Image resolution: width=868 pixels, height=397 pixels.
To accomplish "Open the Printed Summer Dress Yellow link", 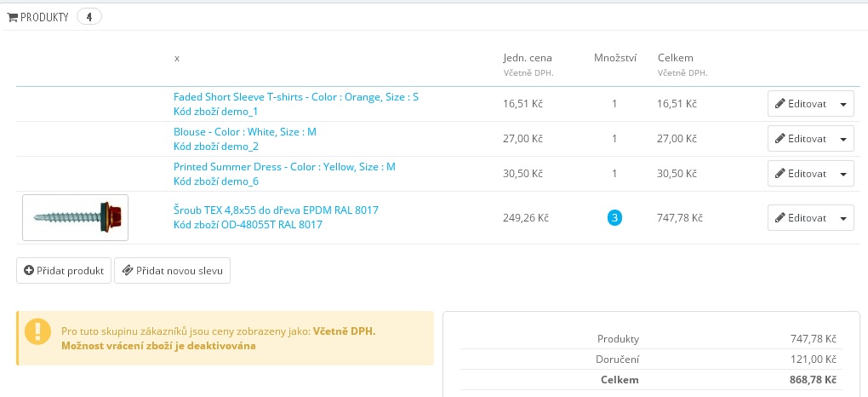I will click(284, 167).
